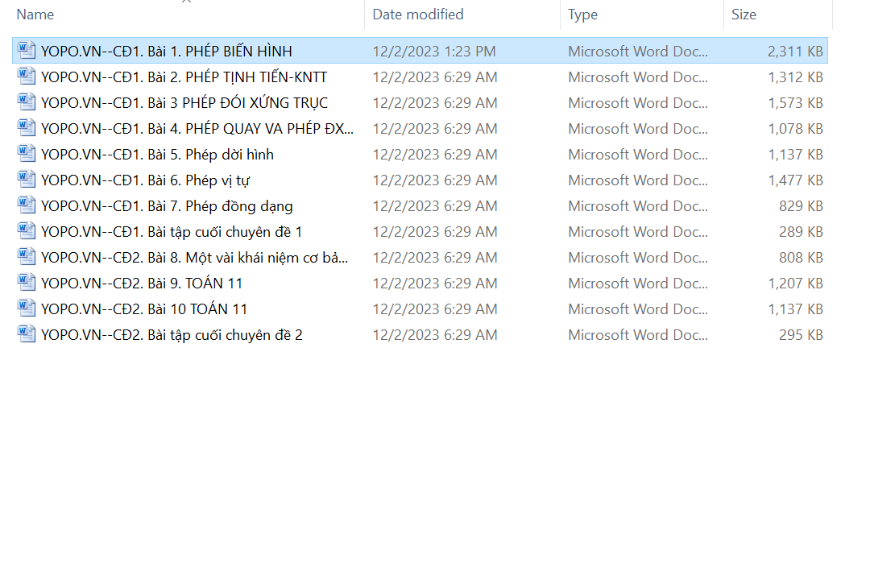The height and width of the screenshot is (588, 870).
Task: Click the sort arrow above the Name column
Action: (x=187, y=2)
